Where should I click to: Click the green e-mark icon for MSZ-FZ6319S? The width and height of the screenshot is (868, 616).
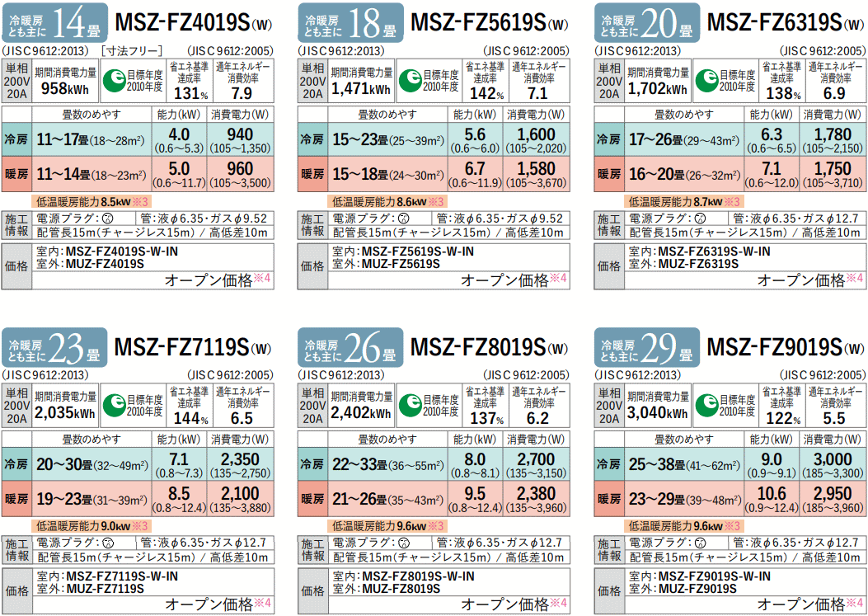[x=706, y=80]
